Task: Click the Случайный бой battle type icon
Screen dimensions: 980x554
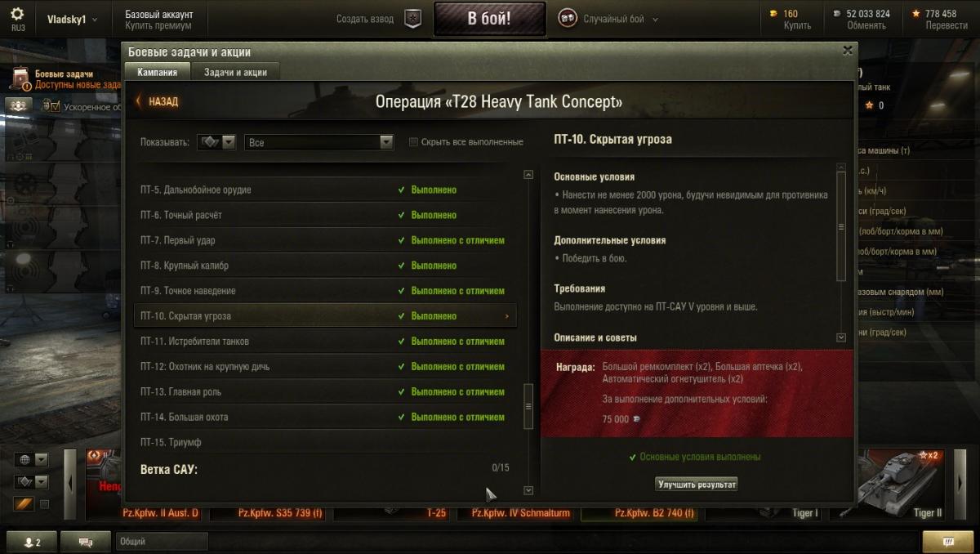Action: 567,18
